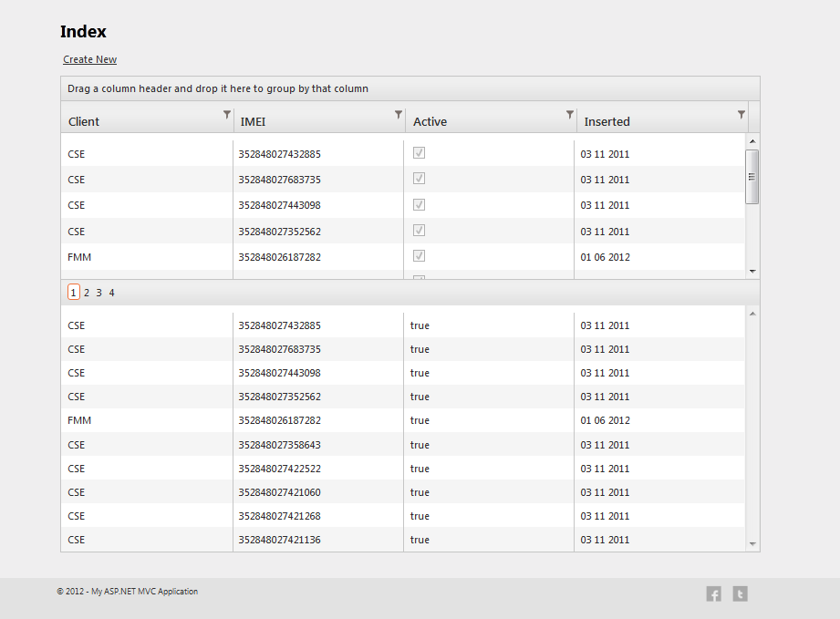Go to page 2 of grid
The width and height of the screenshot is (840, 619).
(x=87, y=293)
